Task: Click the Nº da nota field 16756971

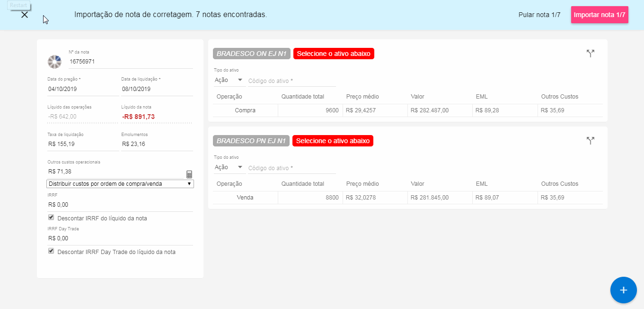Action: (131, 62)
